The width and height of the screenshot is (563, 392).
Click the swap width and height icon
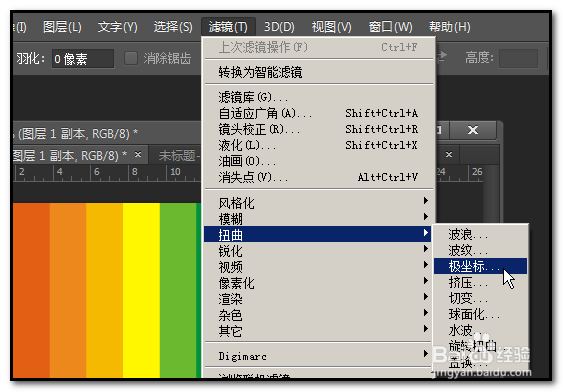[x=442, y=57]
